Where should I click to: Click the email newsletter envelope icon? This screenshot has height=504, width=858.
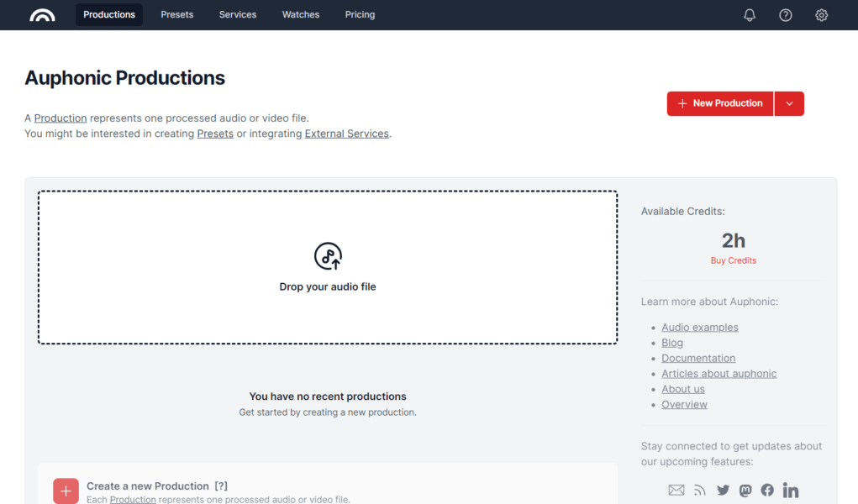[x=676, y=490]
